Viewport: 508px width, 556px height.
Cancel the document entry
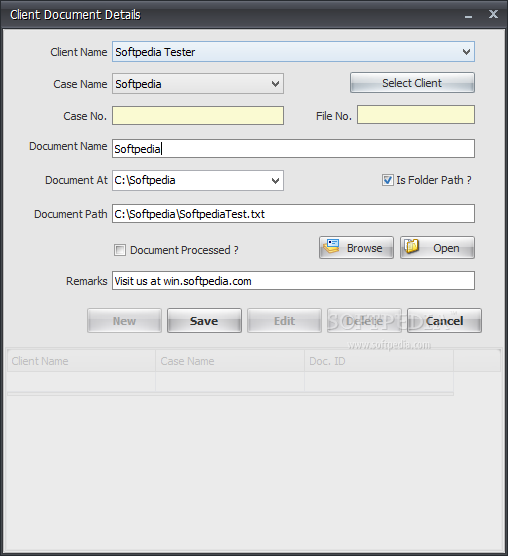click(x=444, y=321)
